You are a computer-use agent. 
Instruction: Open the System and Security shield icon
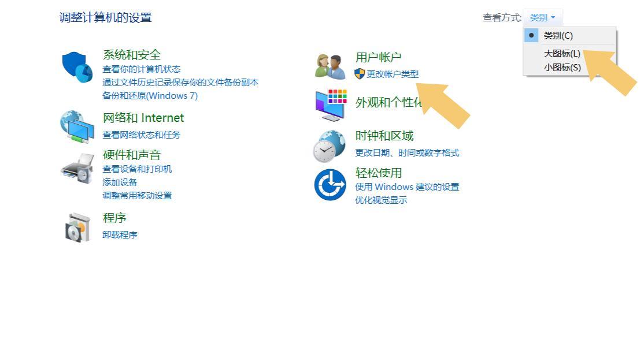coord(77,68)
